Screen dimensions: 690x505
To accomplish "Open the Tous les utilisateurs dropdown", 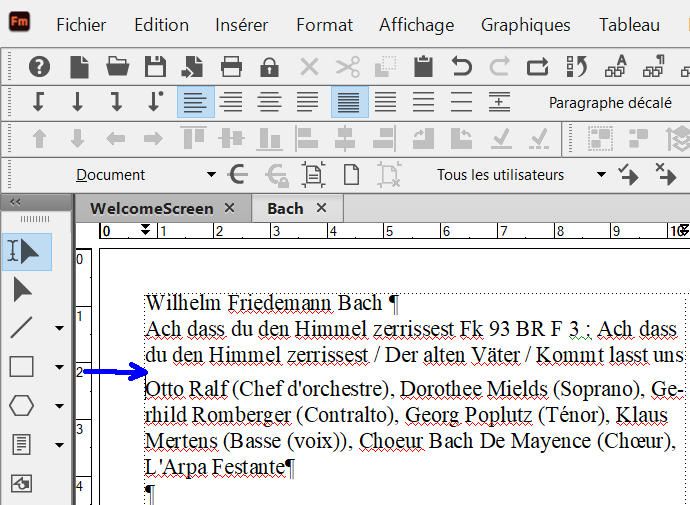I will [521, 175].
